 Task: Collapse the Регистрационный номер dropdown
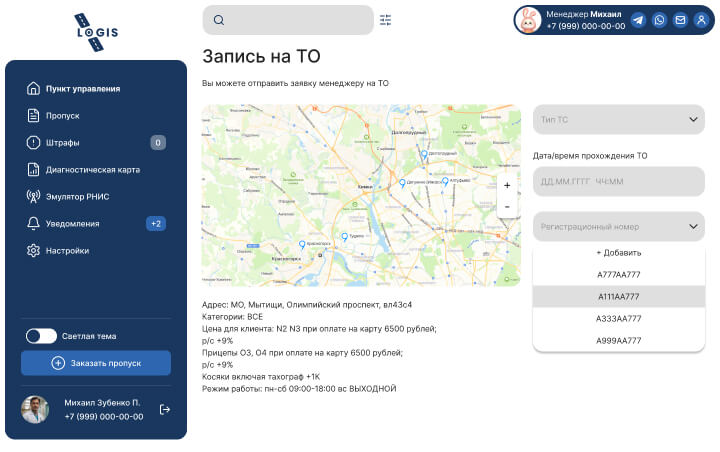click(x=619, y=226)
